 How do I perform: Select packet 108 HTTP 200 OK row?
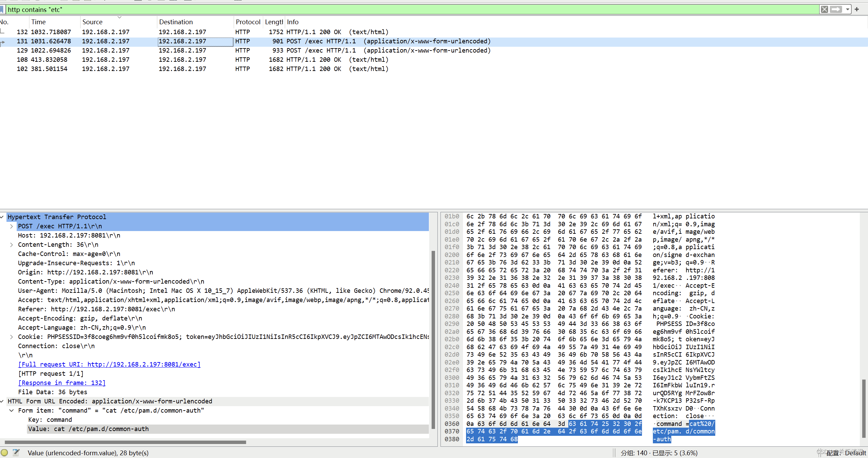tap(434, 59)
